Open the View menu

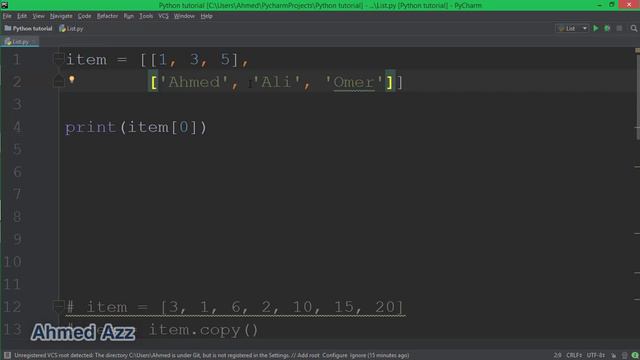(38, 16)
